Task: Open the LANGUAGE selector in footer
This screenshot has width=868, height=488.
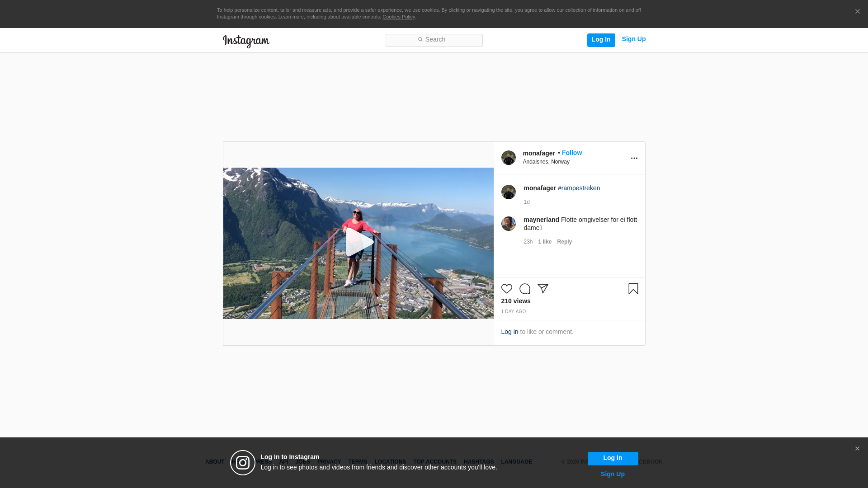Action: [x=516, y=462]
